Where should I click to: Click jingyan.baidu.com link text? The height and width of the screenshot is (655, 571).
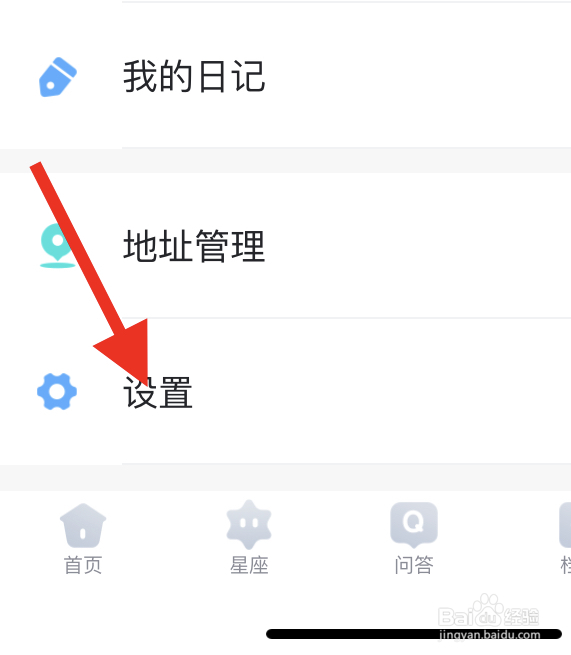(490, 635)
